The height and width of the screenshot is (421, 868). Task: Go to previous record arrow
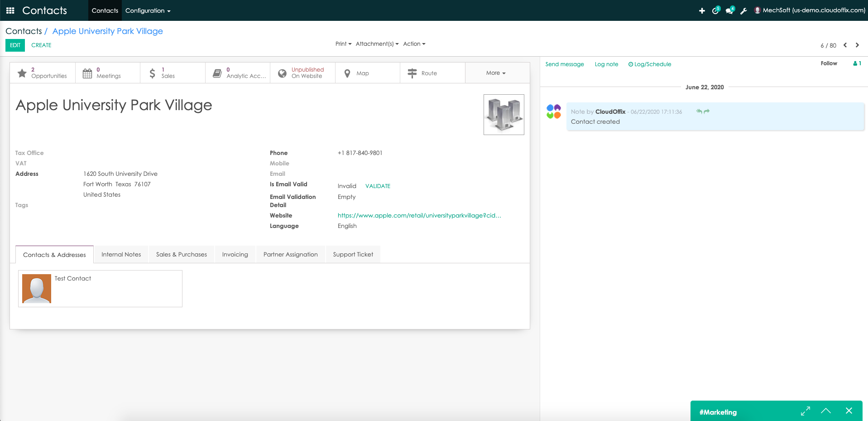point(845,45)
